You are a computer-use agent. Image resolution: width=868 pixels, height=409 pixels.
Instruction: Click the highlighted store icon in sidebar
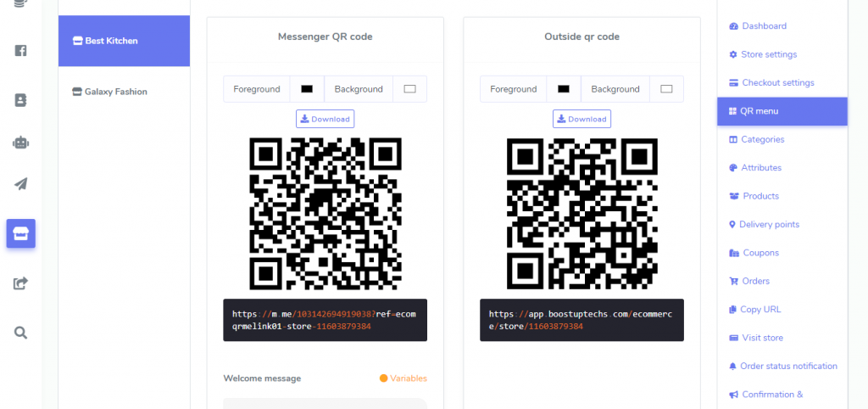coord(20,233)
